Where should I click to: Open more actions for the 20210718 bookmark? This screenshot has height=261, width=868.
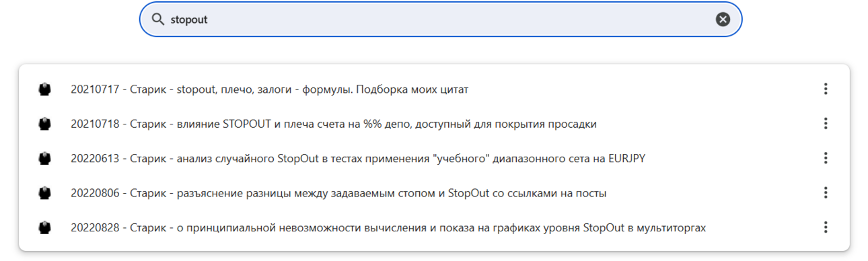point(826,124)
